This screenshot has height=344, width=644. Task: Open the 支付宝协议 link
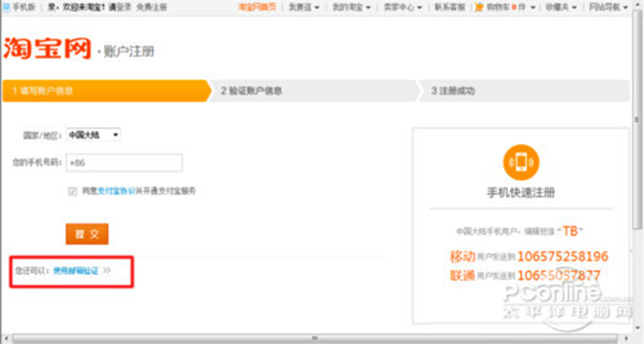117,191
